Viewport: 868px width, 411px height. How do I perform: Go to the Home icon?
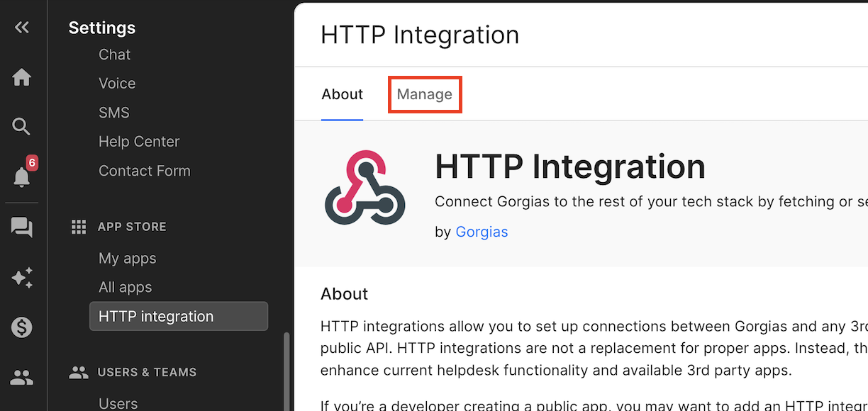click(x=22, y=77)
